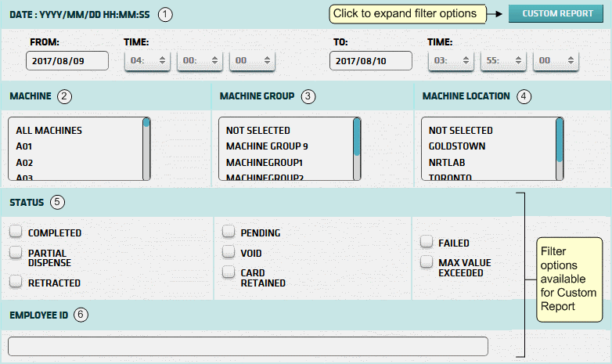Enable the FAILED status checkbox
612x364 pixels.
point(427,242)
